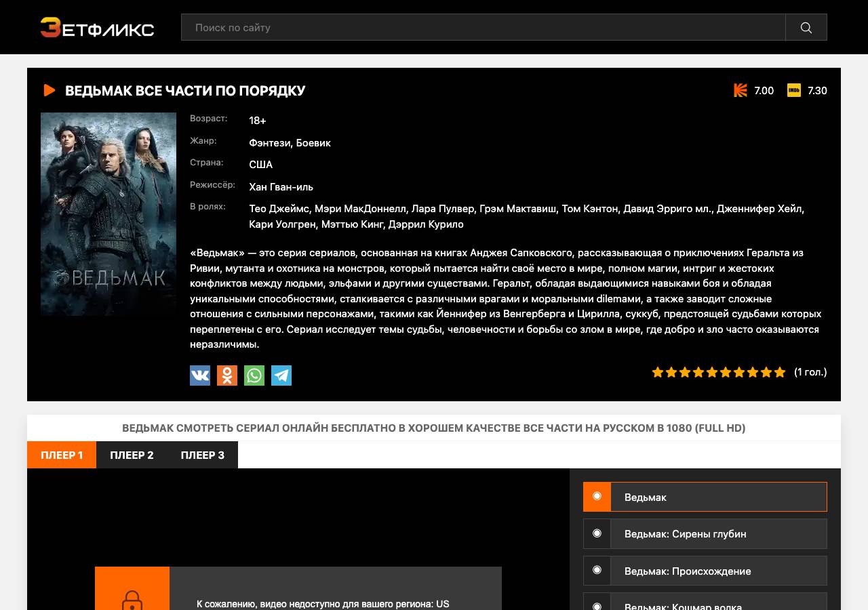Viewport: 868px width, 610px height.
Task: Click the orange play icon beside the title
Action: [x=49, y=90]
